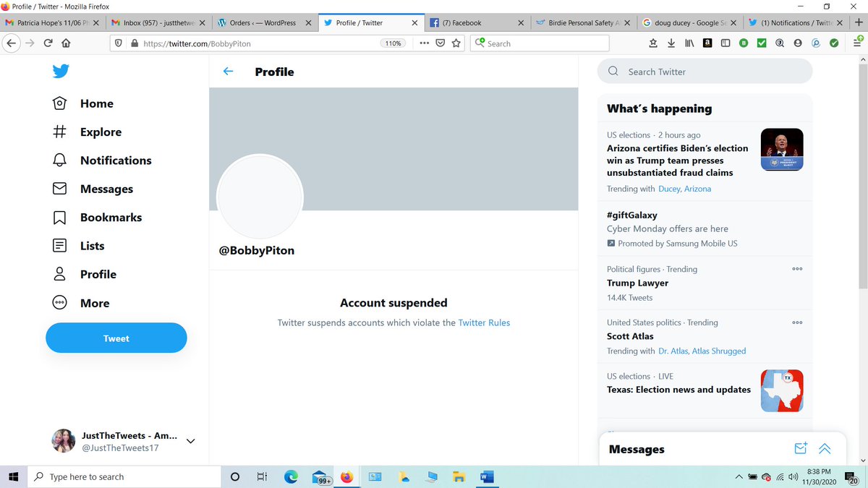
Task: Open the Trump Lawyer trending topic
Action: (637, 283)
